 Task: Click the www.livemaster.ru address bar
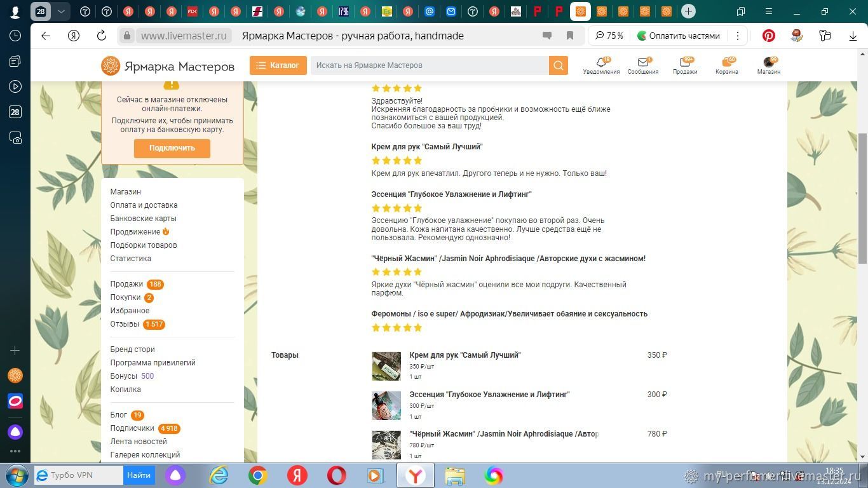(184, 36)
